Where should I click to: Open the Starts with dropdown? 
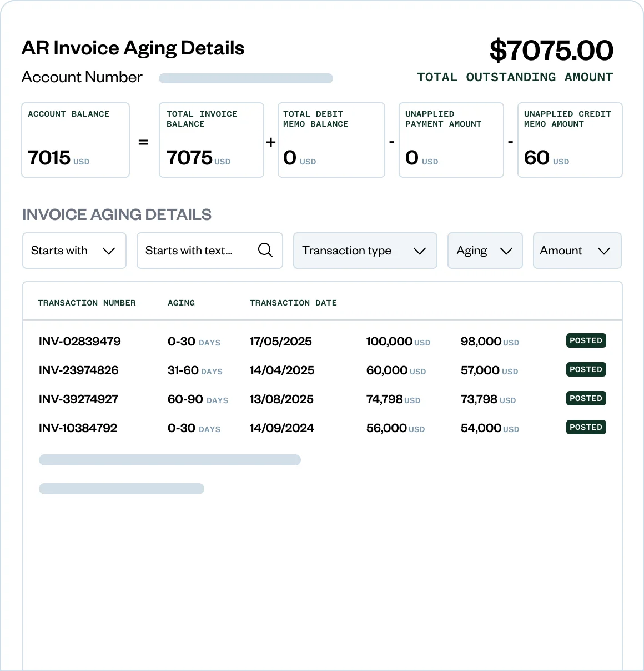pyautogui.click(x=74, y=251)
